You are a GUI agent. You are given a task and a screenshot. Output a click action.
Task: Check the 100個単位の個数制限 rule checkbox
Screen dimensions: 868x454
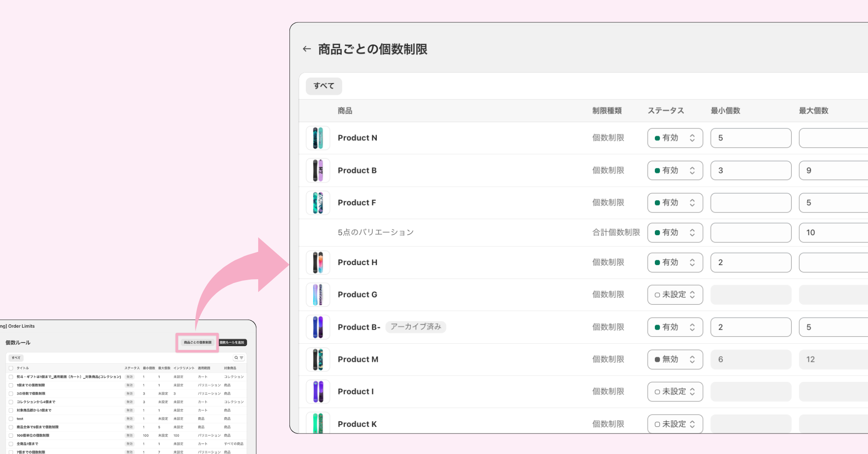(11, 435)
